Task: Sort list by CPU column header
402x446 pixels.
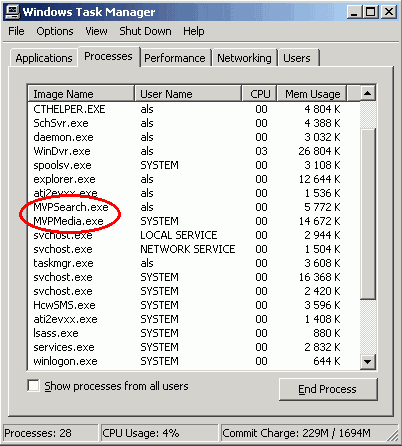Action: (x=259, y=94)
